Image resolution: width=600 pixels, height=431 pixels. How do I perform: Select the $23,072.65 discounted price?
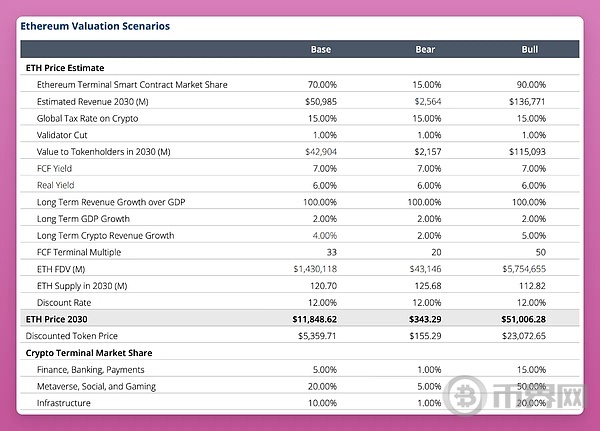(524, 336)
